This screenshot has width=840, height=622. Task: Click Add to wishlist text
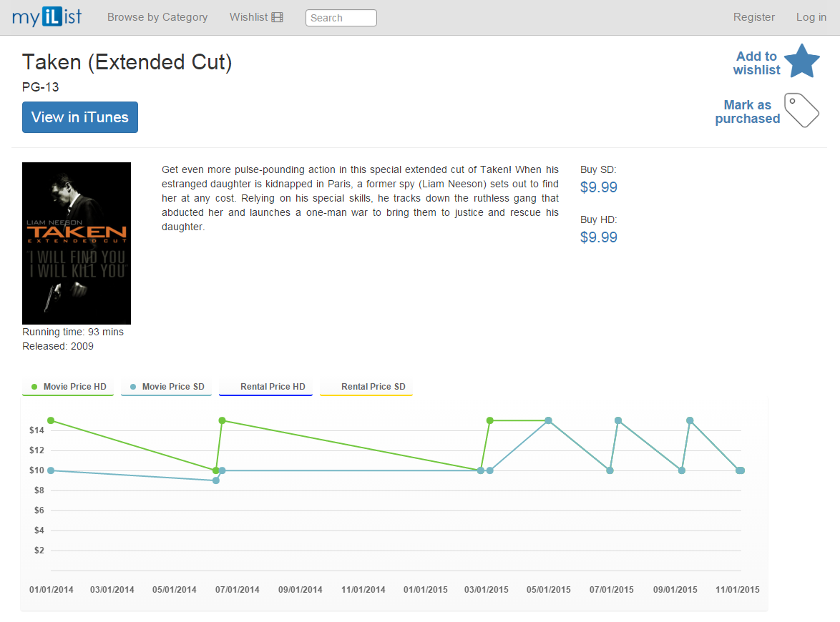point(756,63)
